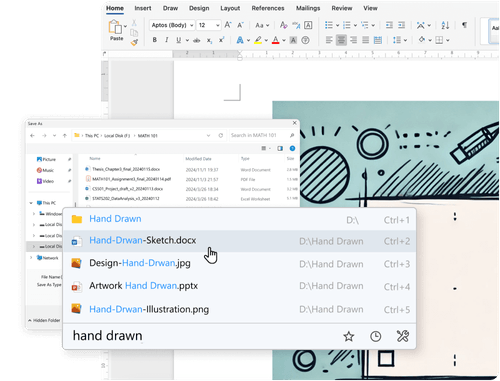Open the Review tab
500x381 pixels.
[x=342, y=8]
